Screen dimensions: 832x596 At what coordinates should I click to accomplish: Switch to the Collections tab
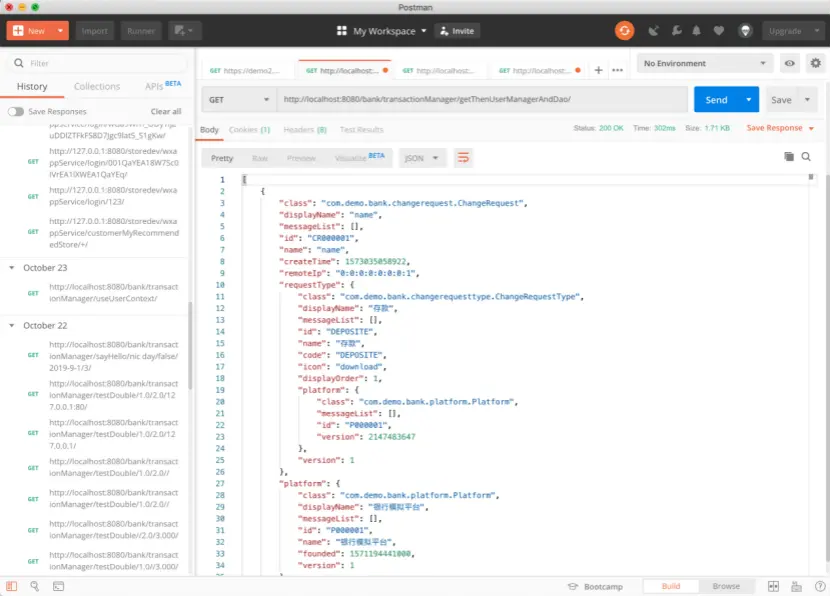(x=97, y=86)
